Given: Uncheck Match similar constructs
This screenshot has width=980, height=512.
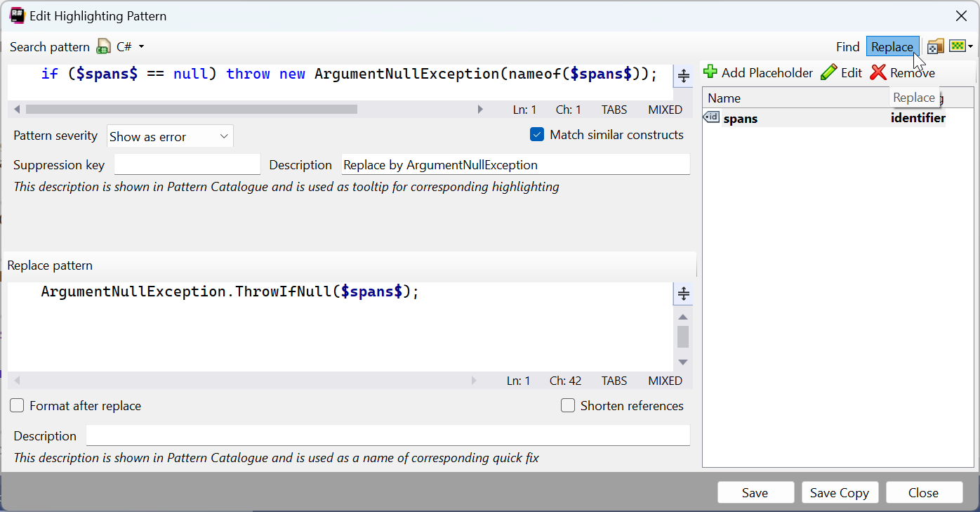Looking at the screenshot, I should [x=537, y=134].
